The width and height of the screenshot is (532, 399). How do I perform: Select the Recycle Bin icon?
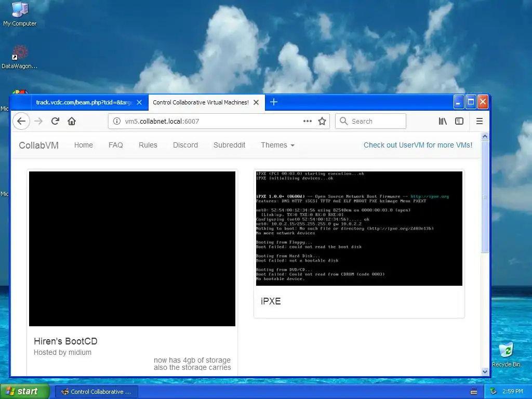[506, 354]
